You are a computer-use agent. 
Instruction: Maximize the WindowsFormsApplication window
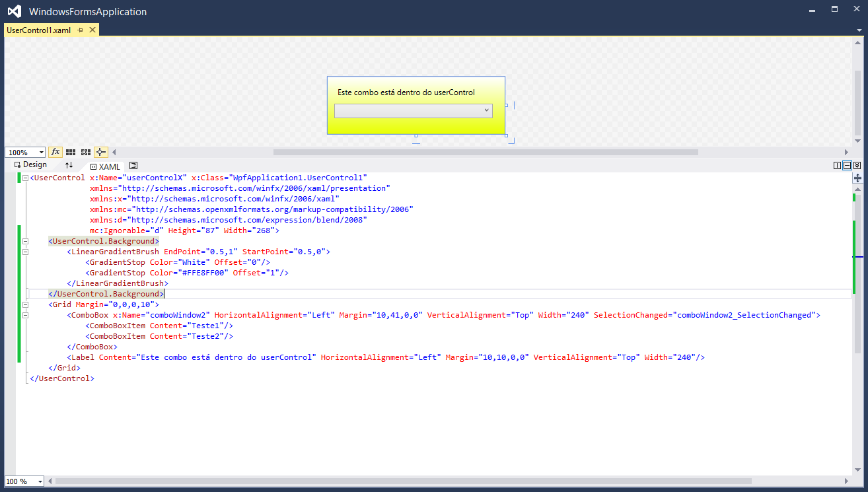coord(835,9)
